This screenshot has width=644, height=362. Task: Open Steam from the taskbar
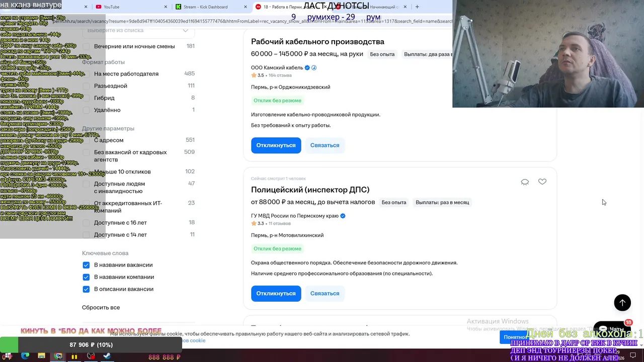coord(107,356)
